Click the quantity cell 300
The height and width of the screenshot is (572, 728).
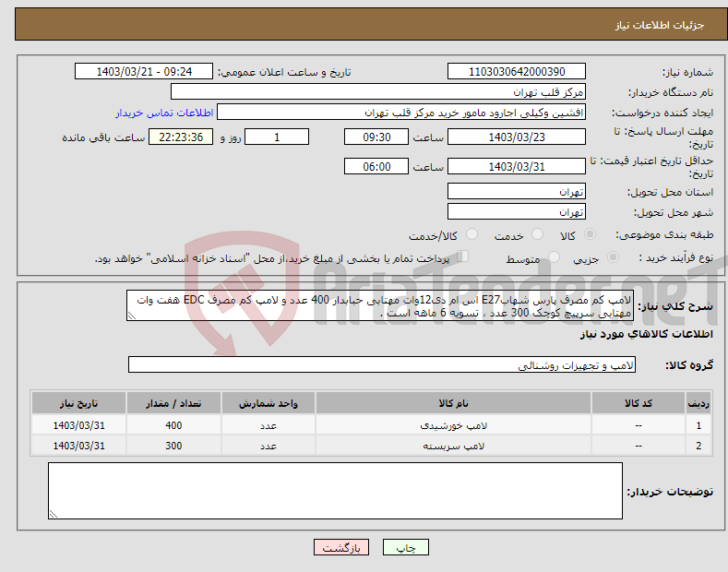click(173, 446)
